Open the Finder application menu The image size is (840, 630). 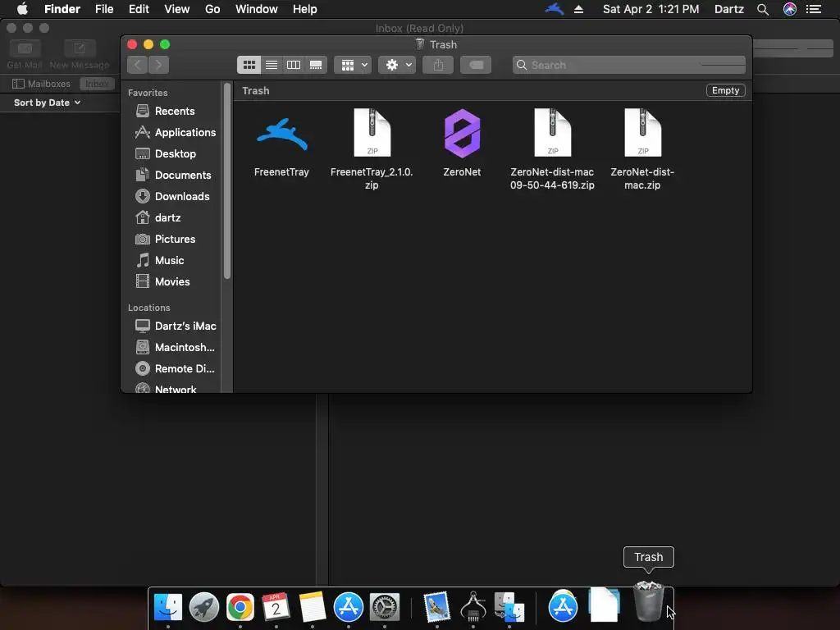[x=62, y=9]
